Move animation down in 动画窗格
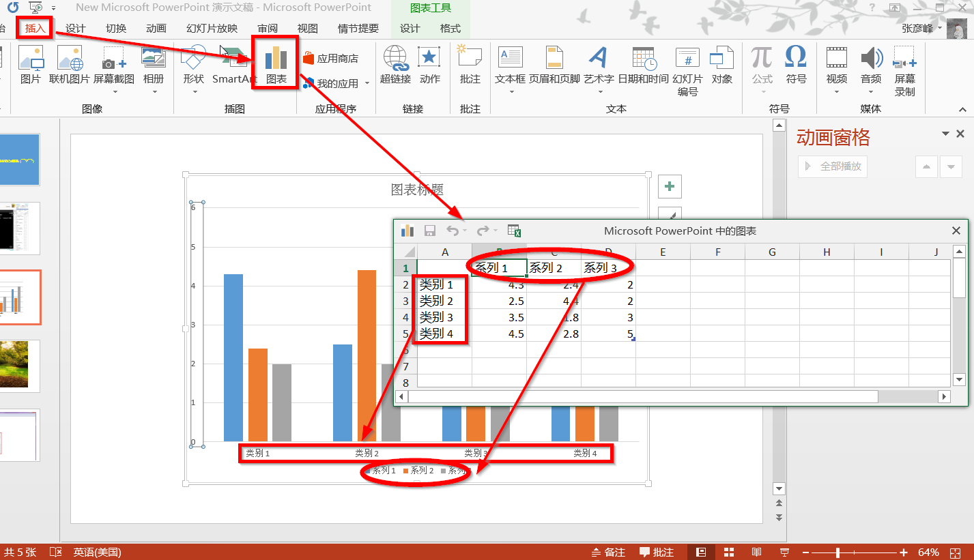This screenshot has width=974, height=560. [950, 166]
